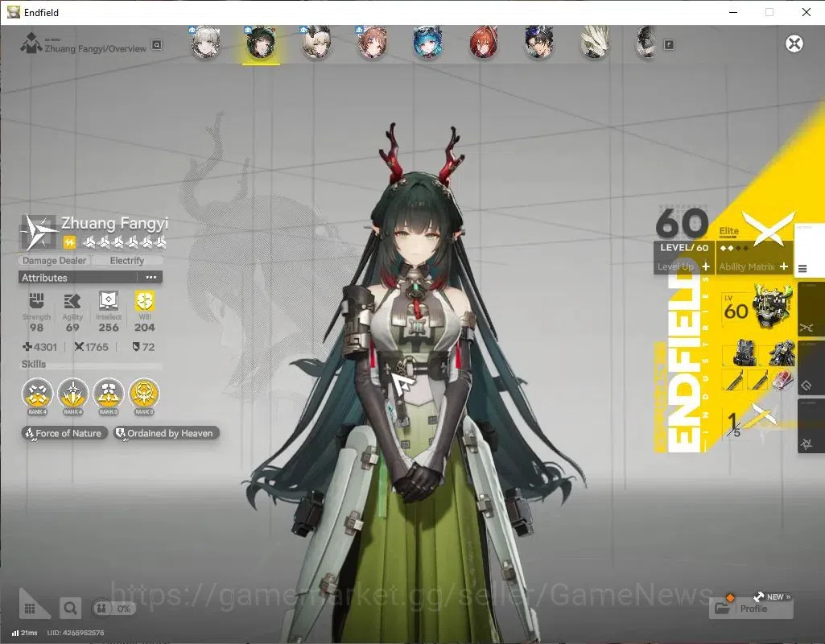Open Force of Nature talent
The width and height of the screenshot is (825, 644).
64,434
